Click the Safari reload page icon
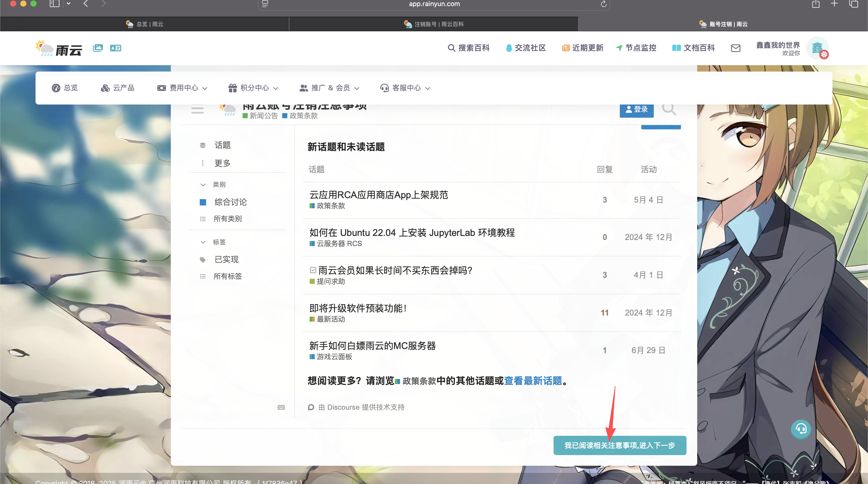 tap(604, 4)
